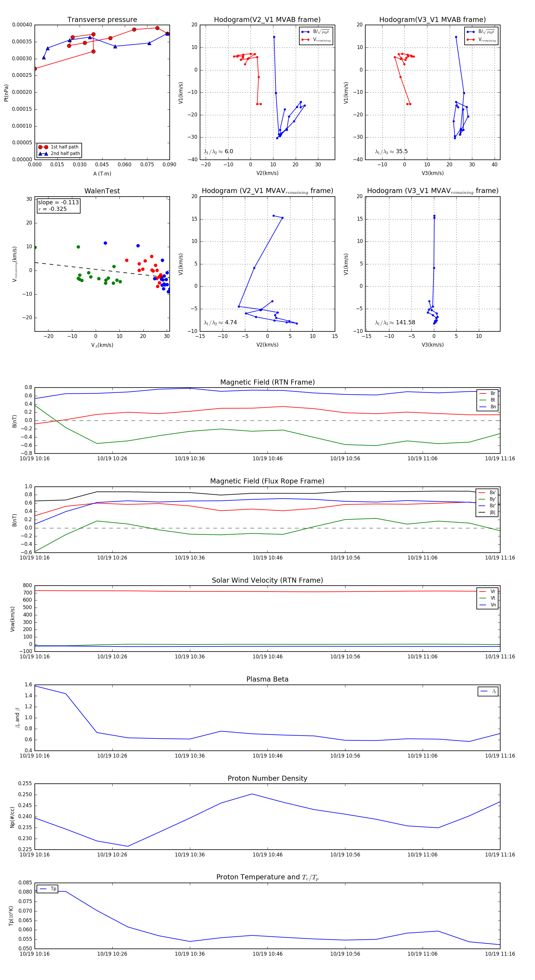Click the 'Vsw(km/s)' y-axis label
Image resolution: width=535 pixels, height=980 pixels.
(12, 619)
